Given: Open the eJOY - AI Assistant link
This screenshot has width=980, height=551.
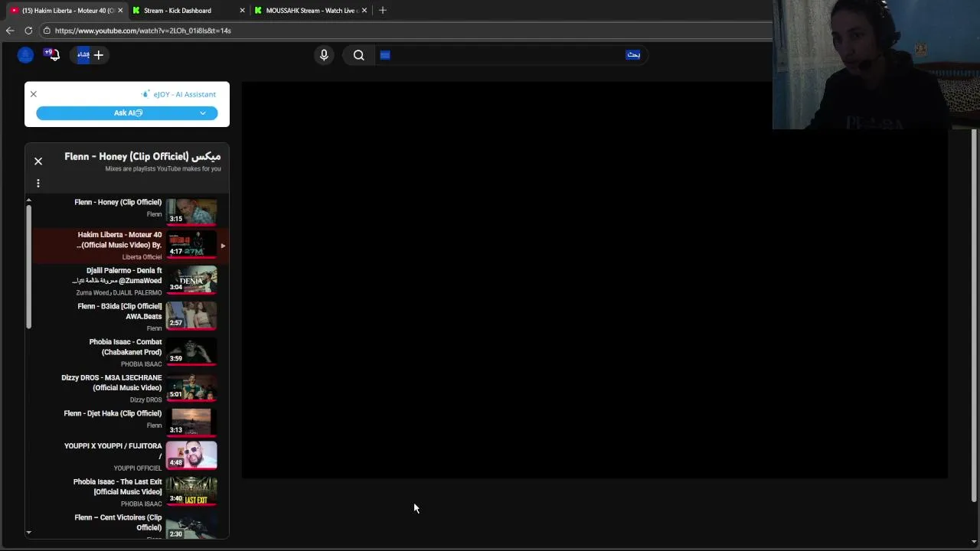Looking at the screenshot, I should [179, 94].
